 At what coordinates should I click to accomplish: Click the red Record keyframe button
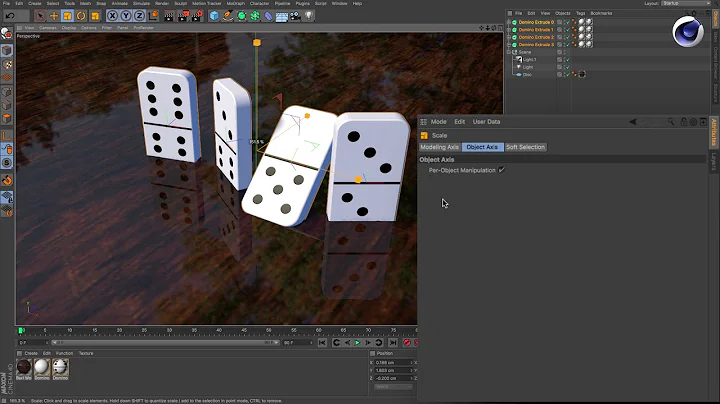point(406,342)
